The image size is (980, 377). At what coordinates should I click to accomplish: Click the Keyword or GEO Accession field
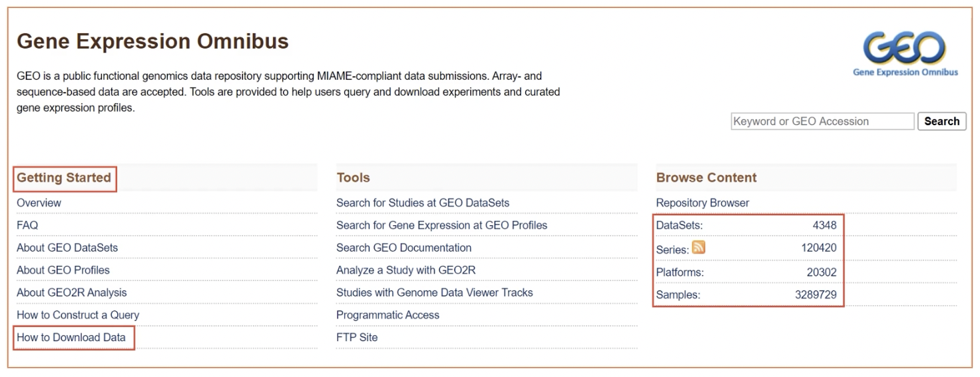coord(822,121)
